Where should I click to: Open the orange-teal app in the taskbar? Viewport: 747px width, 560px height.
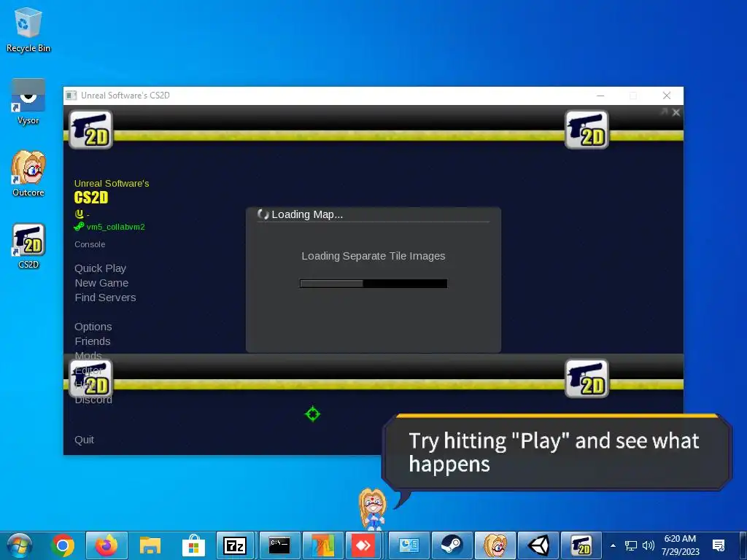322,545
